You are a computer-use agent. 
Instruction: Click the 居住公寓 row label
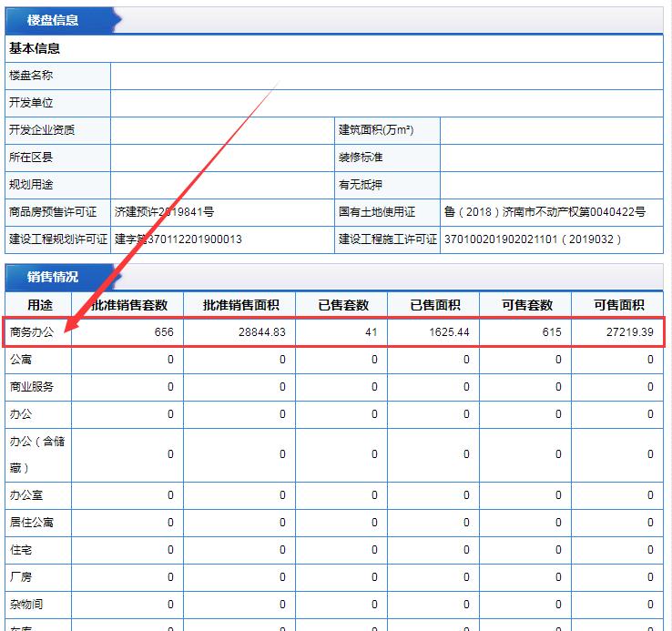click(x=32, y=523)
